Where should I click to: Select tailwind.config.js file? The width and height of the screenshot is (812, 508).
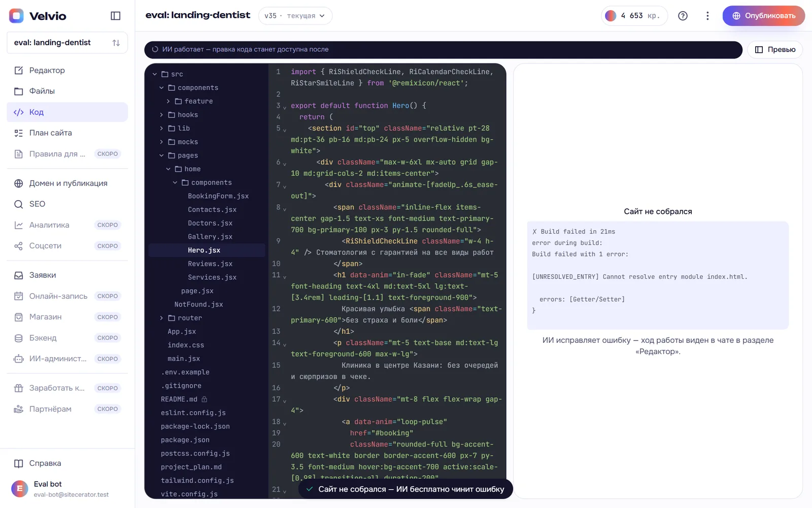[197, 481]
